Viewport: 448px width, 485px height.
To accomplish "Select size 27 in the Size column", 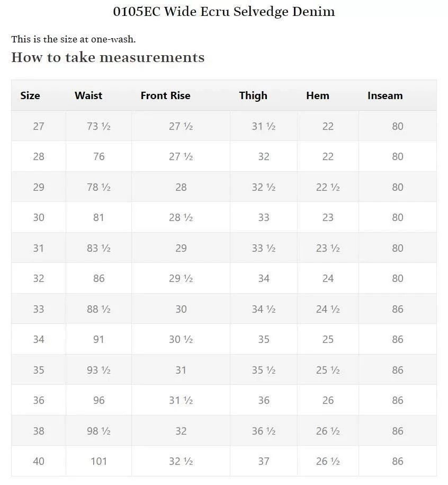I will [39, 126].
